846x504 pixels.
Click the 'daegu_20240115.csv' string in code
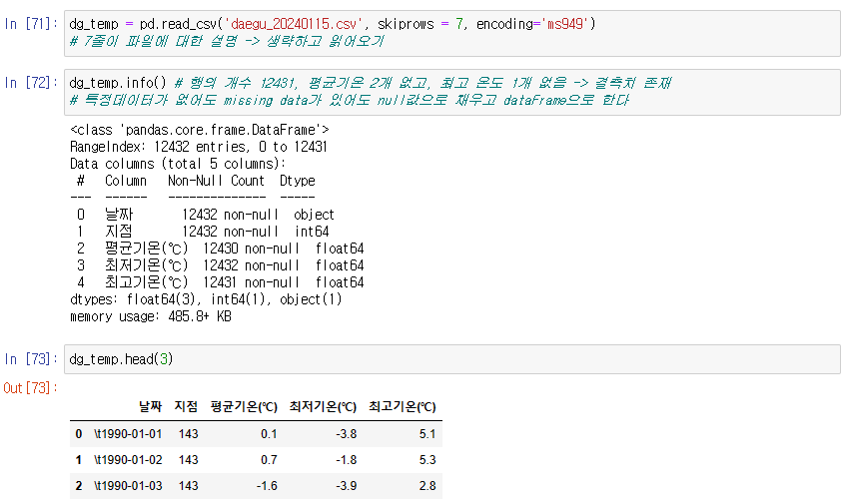pos(293,24)
